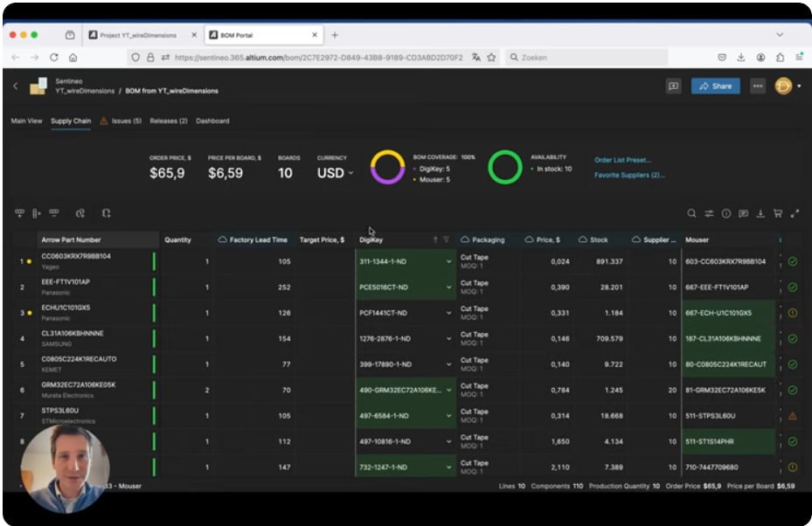Expand DigiKey part PCF1441CT-ND dropdown
Image resolution: width=812 pixels, height=526 pixels.
click(x=448, y=313)
